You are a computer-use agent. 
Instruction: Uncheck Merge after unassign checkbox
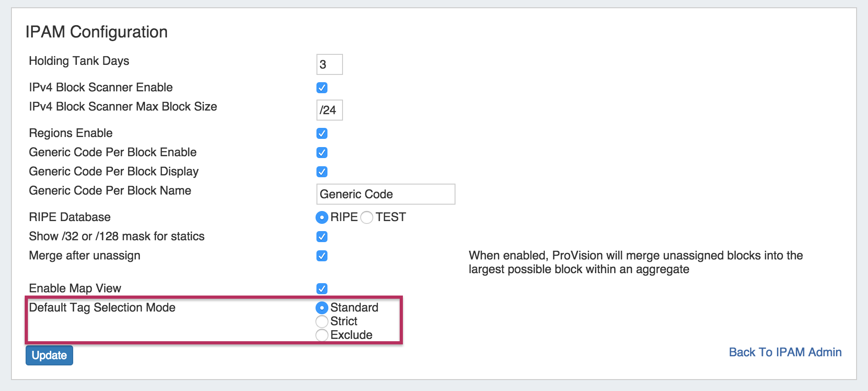click(322, 256)
